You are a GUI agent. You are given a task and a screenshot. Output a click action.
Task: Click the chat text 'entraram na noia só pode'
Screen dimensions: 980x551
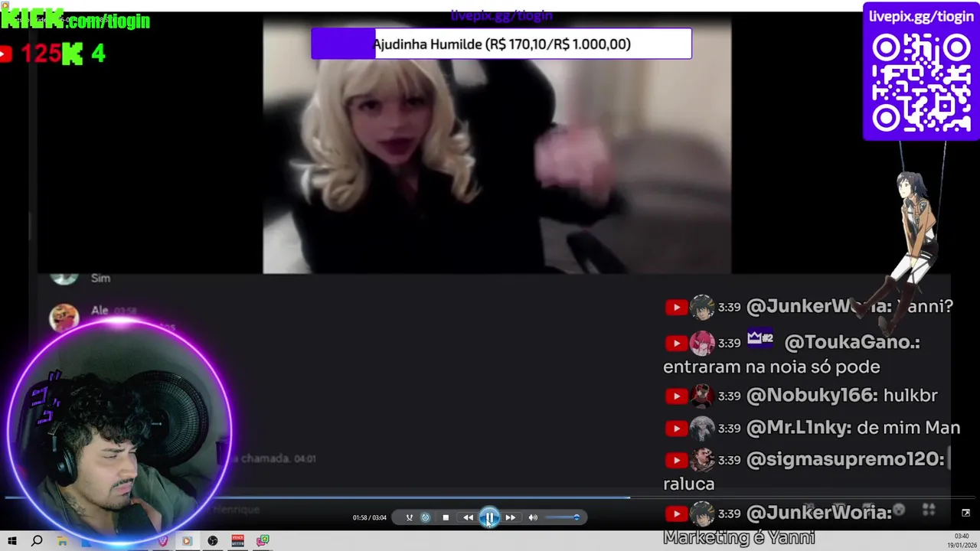(x=772, y=367)
